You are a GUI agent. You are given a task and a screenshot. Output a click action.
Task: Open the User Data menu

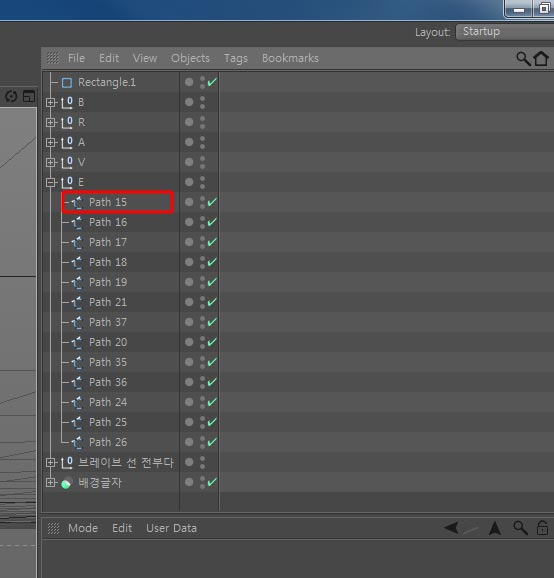tap(171, 528)
